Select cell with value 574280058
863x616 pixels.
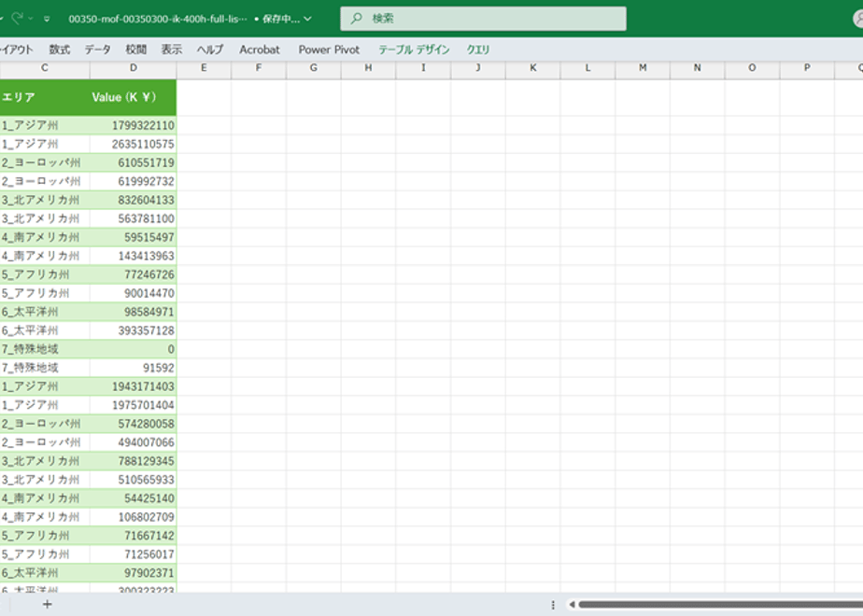[x=134, y=424]
